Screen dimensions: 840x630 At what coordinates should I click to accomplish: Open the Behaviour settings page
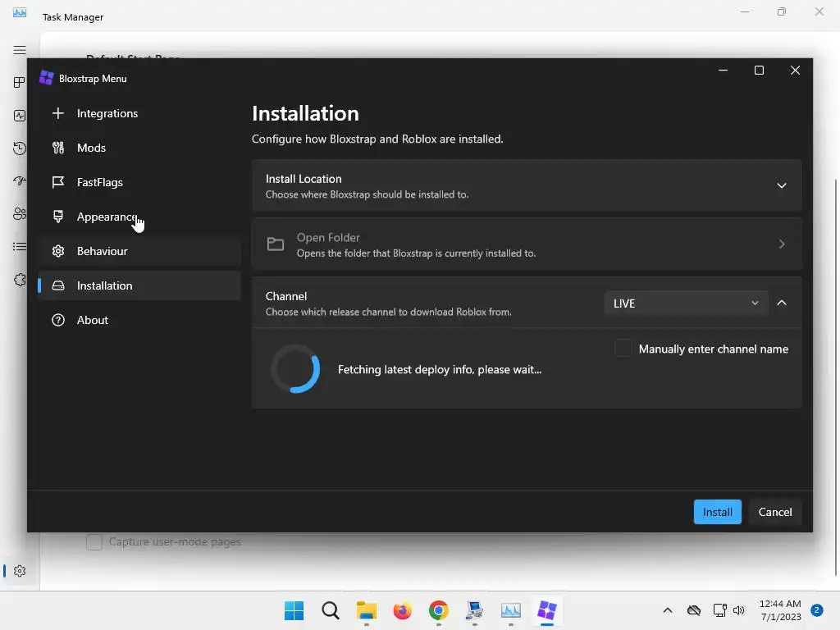pos(139,251)
